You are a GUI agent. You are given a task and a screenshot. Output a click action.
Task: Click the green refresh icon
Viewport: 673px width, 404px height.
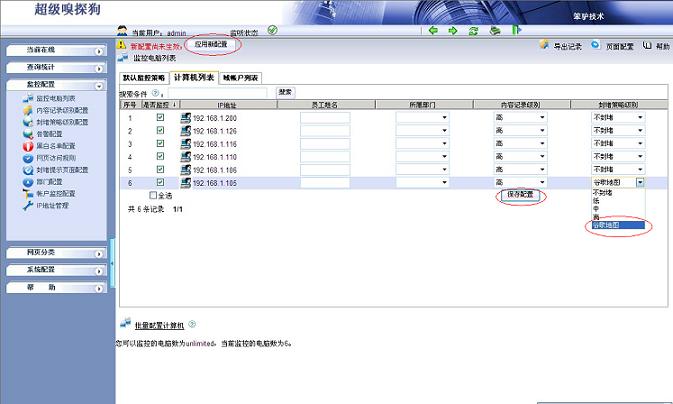pyautogui.click(x=473, y=31)
